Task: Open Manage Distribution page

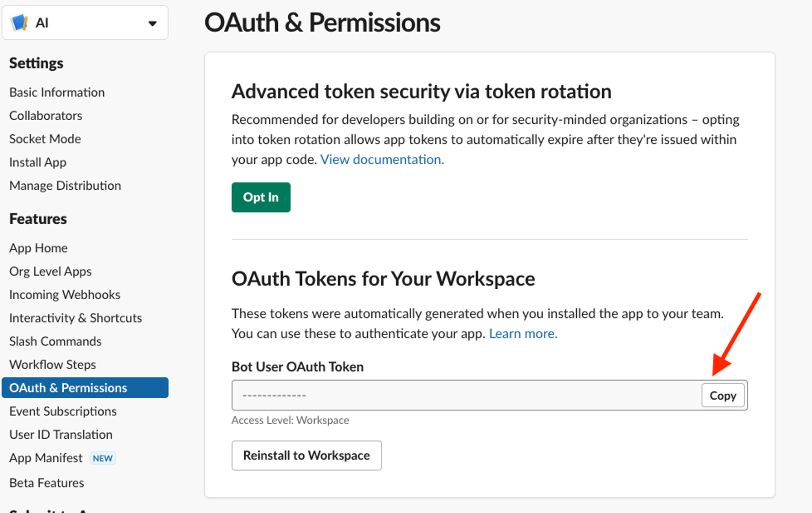Action: (65, 185)
